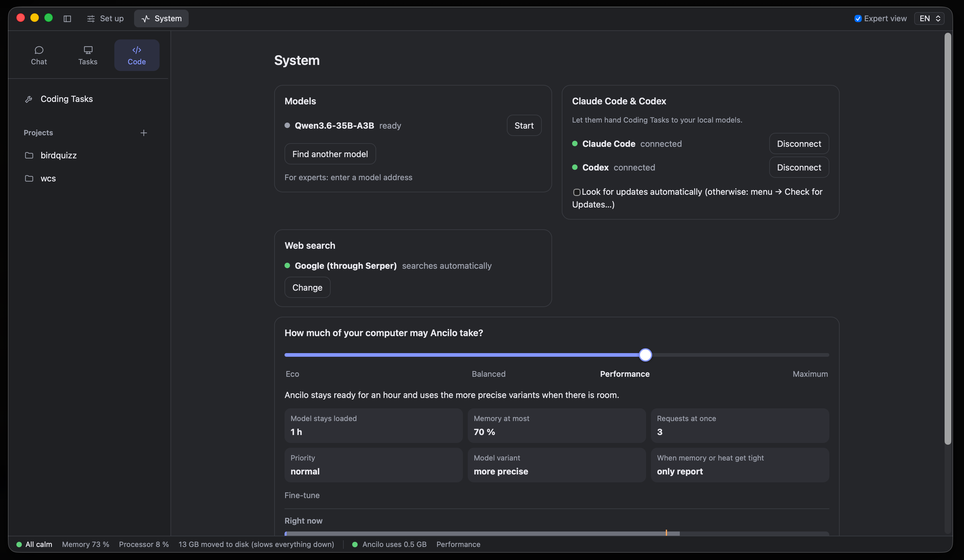Disable the Expert view checkbox
The width and height of the screenshot is (964, 560).
click(858, 19)
